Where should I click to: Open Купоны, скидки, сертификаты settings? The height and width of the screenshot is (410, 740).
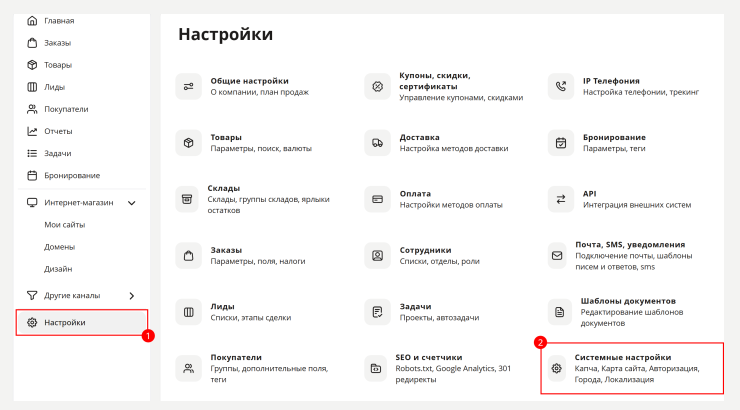pos(435,81)
